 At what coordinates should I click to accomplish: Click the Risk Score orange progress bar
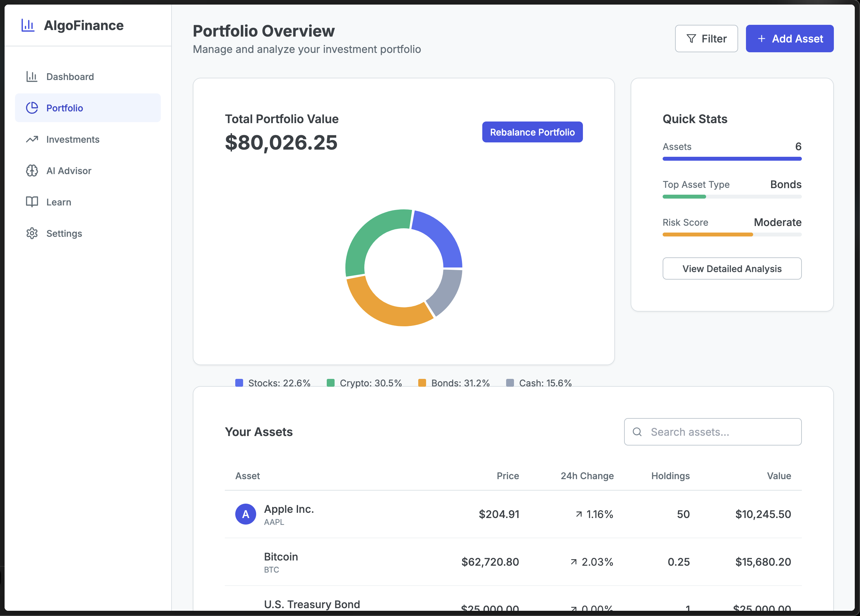[707, 235]
